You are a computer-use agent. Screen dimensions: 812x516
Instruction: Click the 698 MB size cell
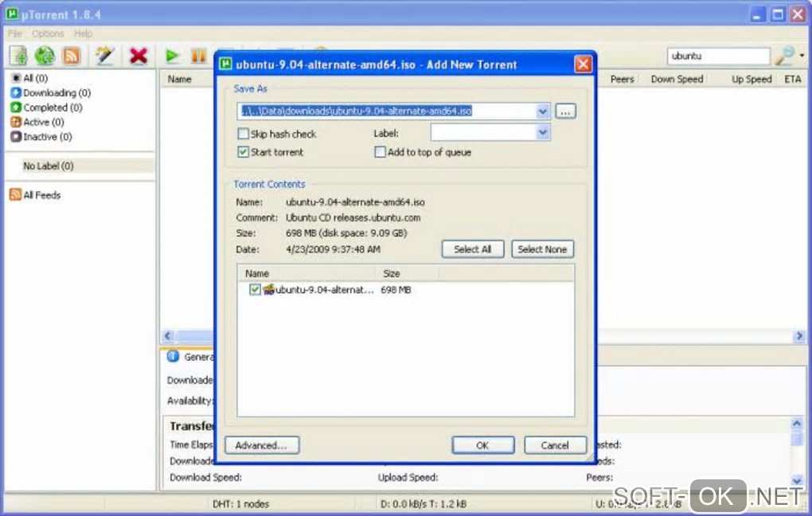[x=396, y=290]
